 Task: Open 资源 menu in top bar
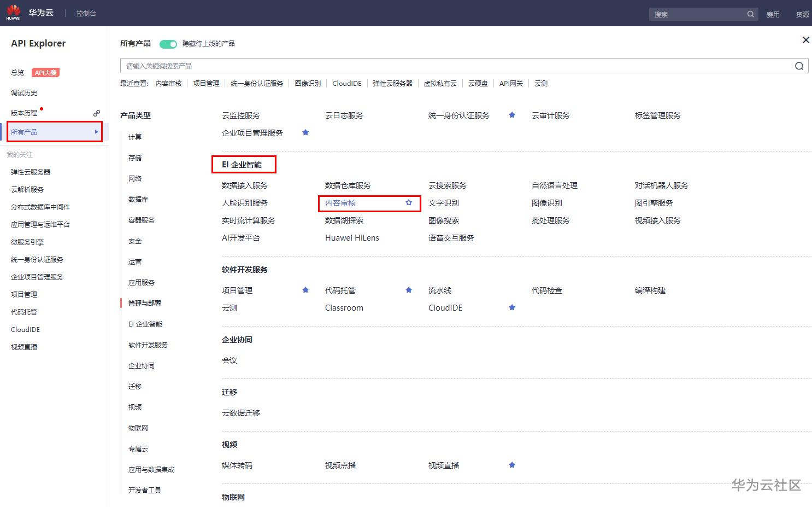pos(802,15)
